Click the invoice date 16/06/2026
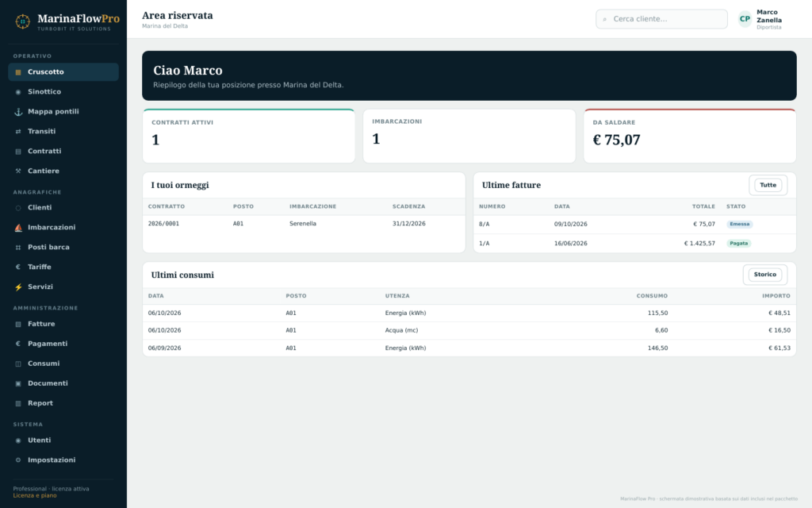 tap(571, 244)
